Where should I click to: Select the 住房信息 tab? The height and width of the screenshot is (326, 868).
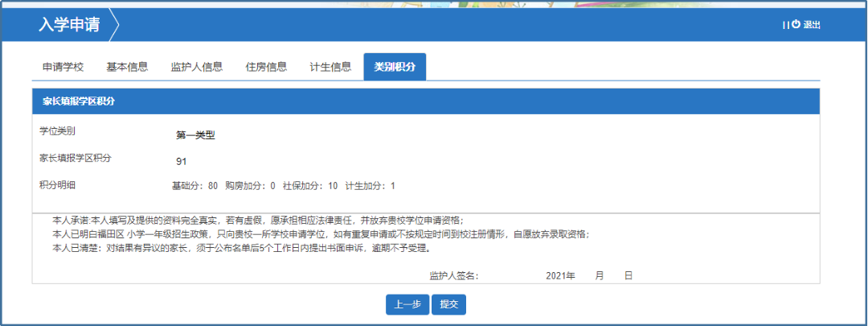[x=266, y=67]
